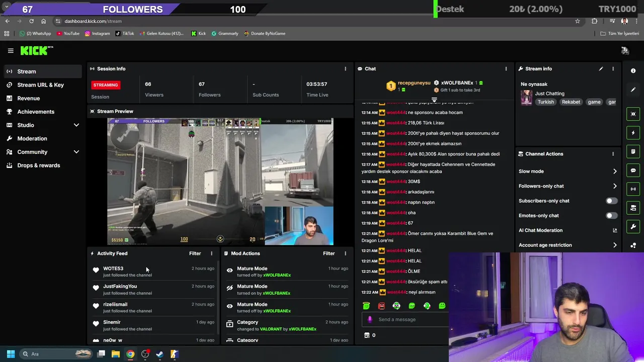Open AI Chat Moderation external link icon
This screenshot has width=644, height=362.
[x=615, y=230]
